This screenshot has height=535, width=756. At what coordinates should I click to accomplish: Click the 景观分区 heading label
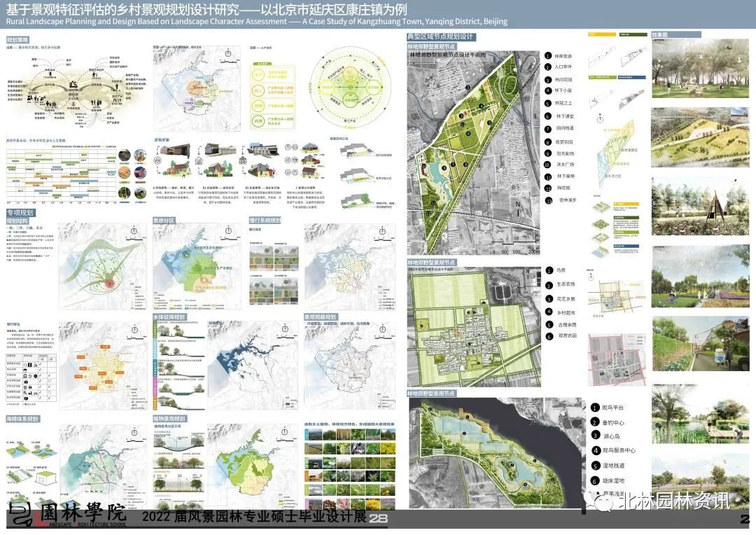point(164,221)
